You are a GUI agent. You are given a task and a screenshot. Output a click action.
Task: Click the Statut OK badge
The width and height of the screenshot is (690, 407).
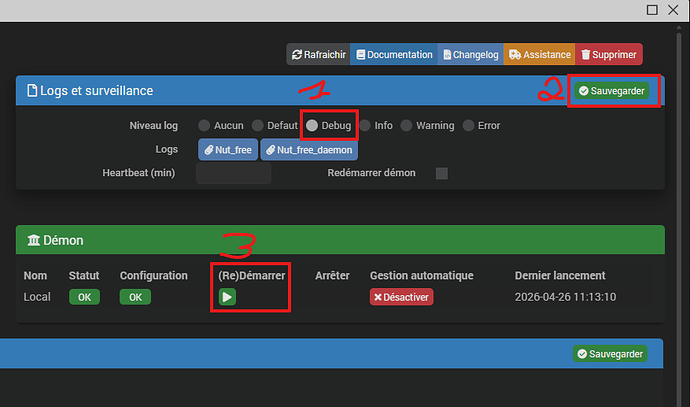(84, 297)
